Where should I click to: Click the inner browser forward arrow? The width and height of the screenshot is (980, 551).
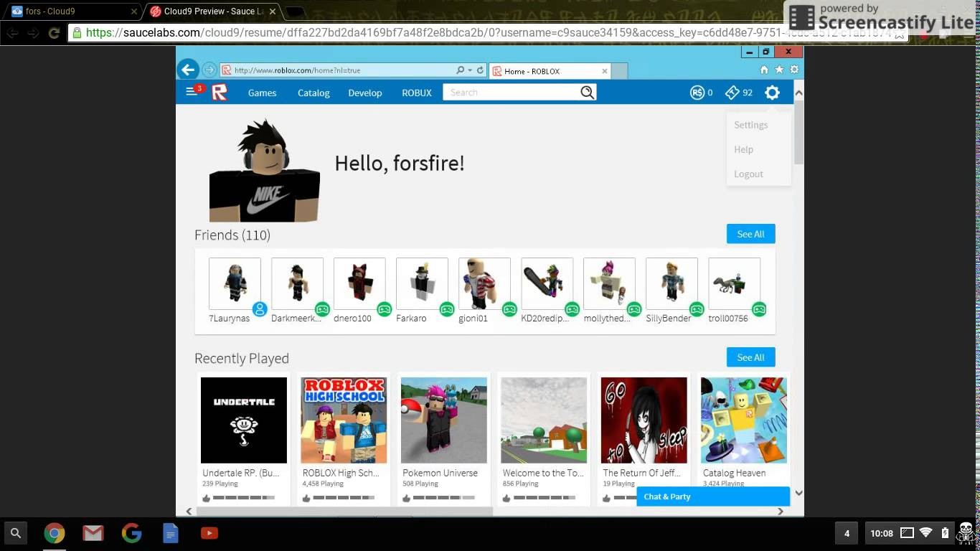pos(209,70)
